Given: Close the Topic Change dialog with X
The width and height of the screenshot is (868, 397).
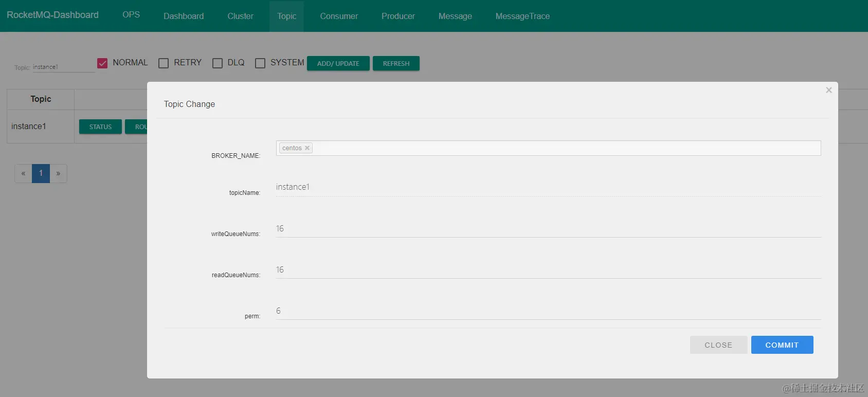Looking at the screenshot, I should (x=828, y=90).
